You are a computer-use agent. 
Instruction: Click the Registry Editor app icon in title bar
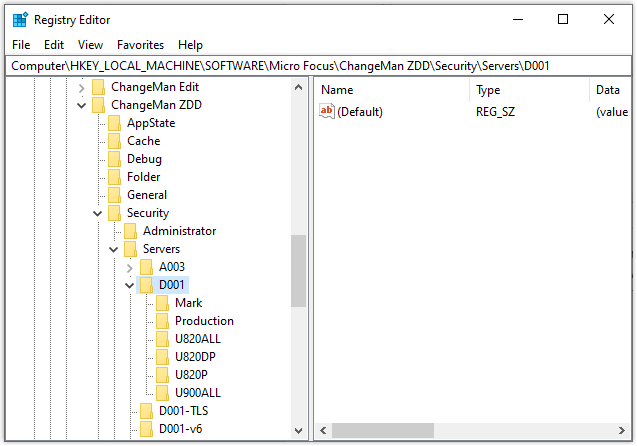pos(20,19)
